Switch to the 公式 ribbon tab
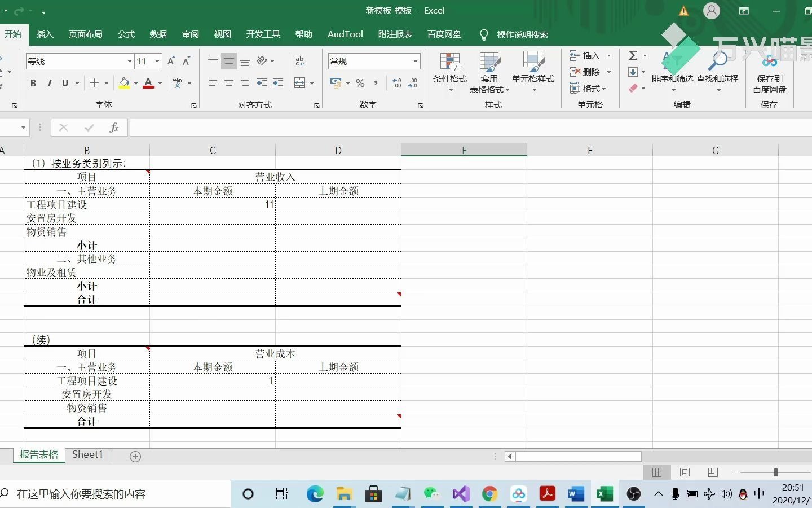 coord(126,34)
